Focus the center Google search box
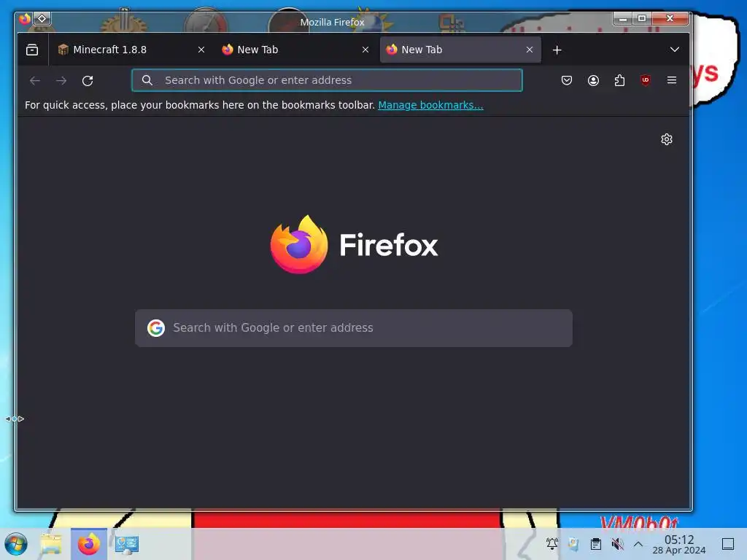This screenshot has width=747, height=560. 354,328
